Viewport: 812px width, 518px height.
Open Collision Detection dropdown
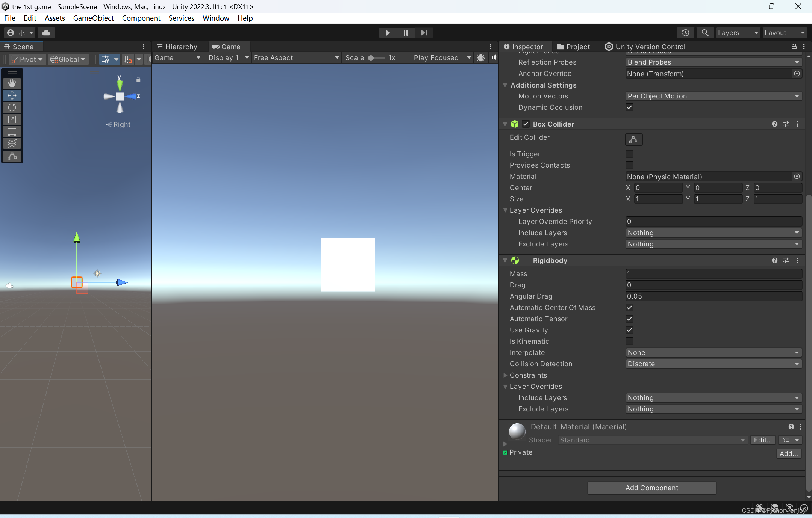point(714,364)
